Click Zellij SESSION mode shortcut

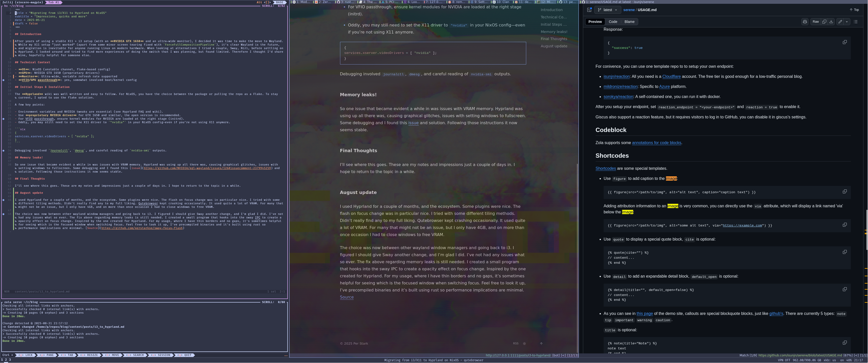click(160, 355)
